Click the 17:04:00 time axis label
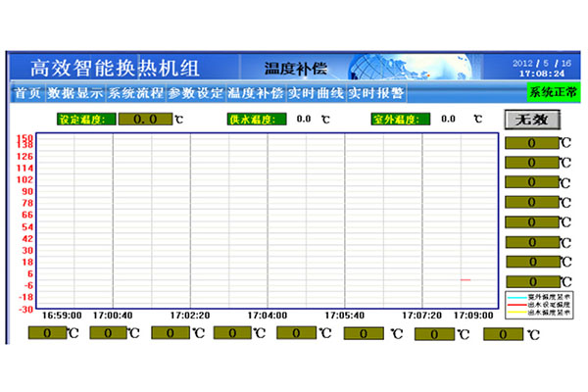Screen dimensions: 588x392 pyautogui.click(x=268, y=316)
